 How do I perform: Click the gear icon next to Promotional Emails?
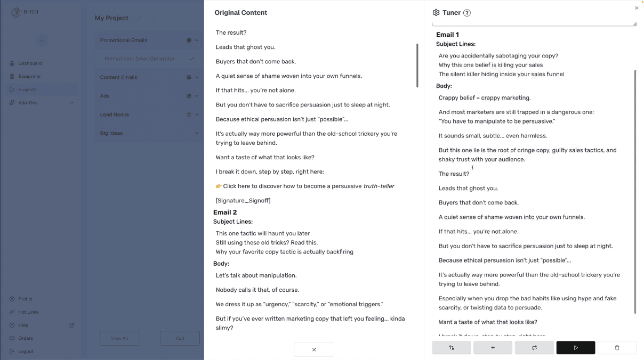click(x=189, y=40)
